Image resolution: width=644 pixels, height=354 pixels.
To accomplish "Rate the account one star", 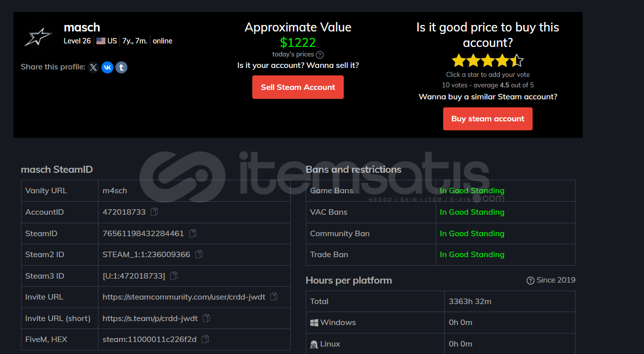I will pos(458,61).
